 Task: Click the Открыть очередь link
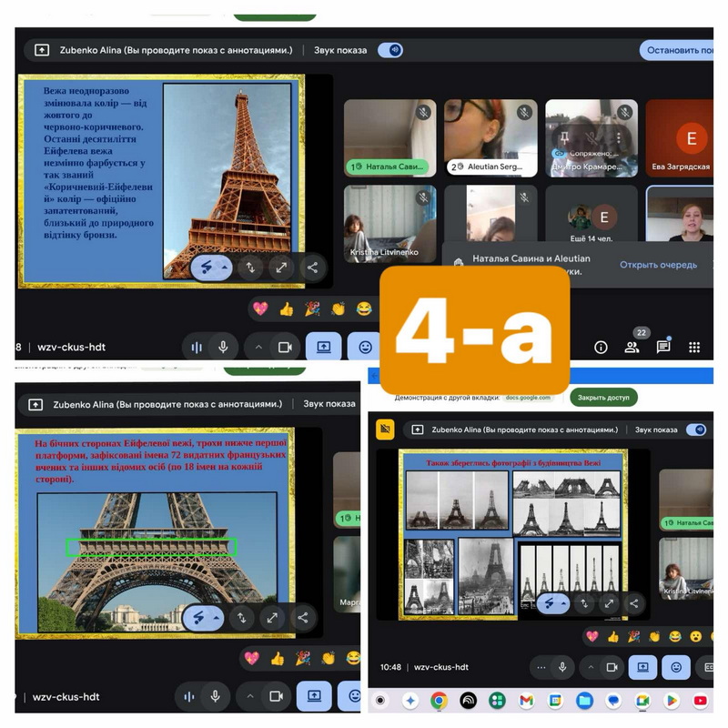[x=658, y=265]
